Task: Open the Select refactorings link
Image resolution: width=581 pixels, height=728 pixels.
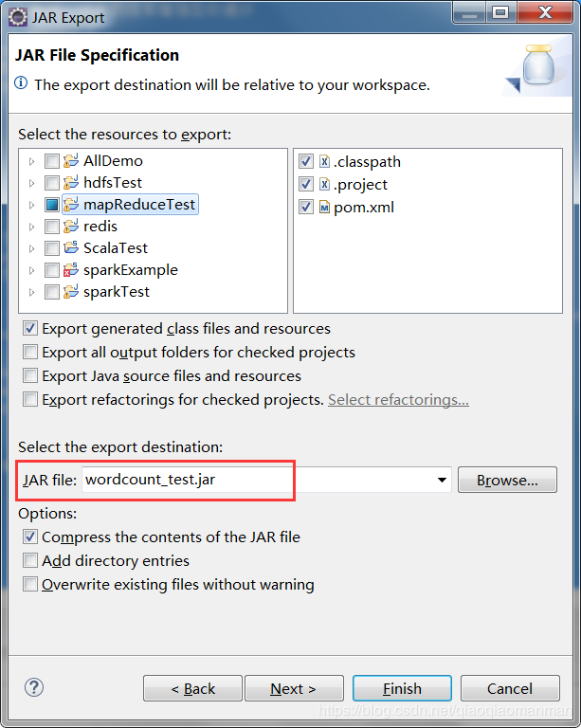Action: click(398, 400)
